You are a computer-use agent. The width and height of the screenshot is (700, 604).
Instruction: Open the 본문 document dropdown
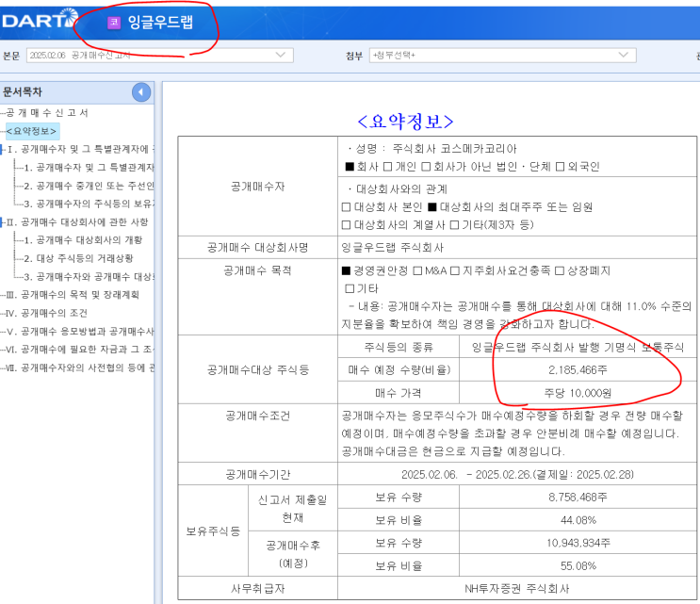click(x=160, y=56)
